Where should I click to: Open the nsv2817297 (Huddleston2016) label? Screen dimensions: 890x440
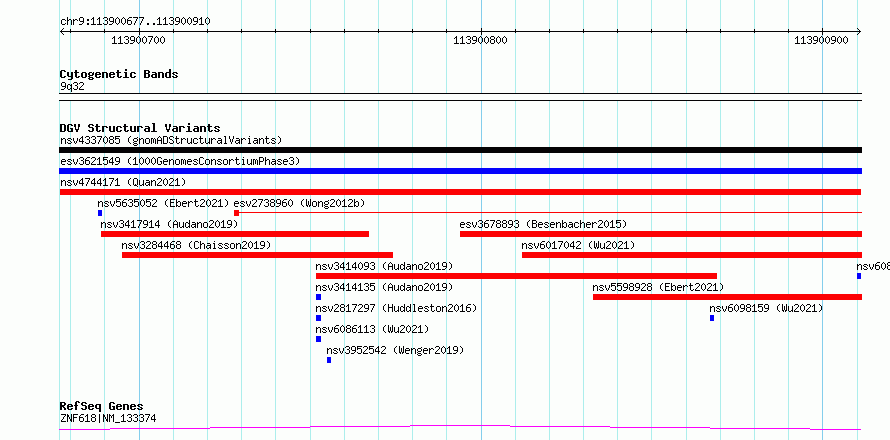(x=396, y=308)
